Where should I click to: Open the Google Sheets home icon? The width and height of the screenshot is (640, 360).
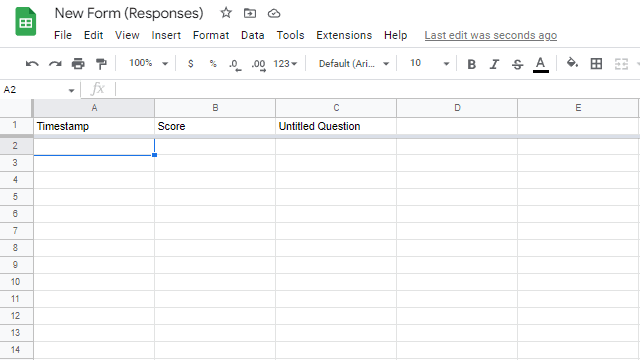pos(25,22)
